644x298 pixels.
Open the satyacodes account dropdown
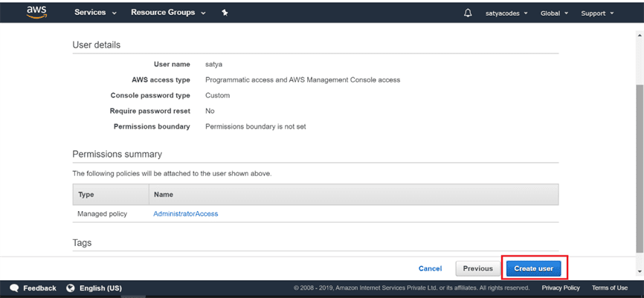507,13
